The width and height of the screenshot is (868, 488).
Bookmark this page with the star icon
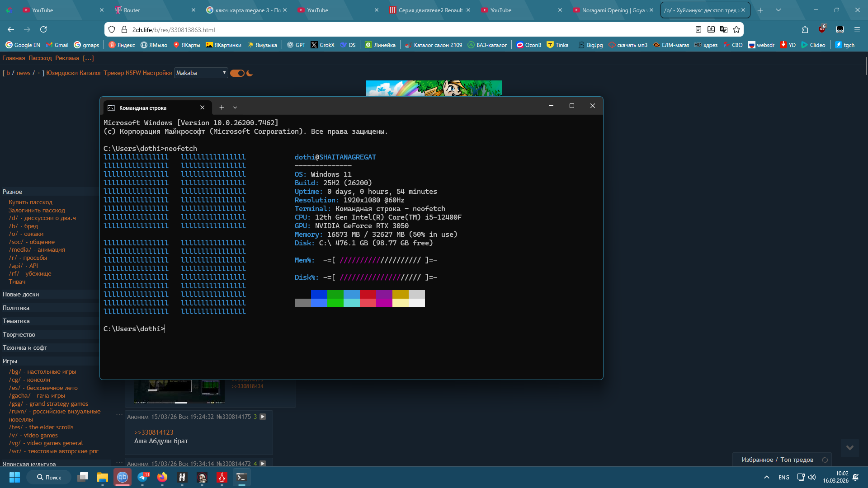[736, 29]
